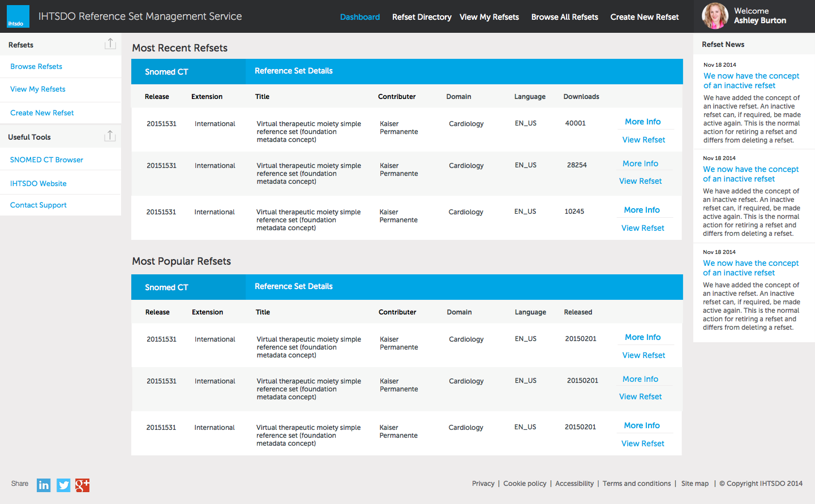This screenshot has width=815, height=504.
Task: Open More Info in first Most Popular row
Action: coord(643,337)
